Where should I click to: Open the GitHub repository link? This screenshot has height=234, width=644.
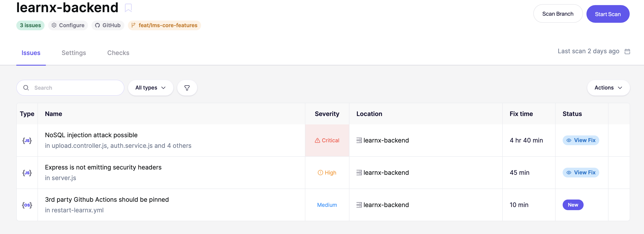[108, 25]
